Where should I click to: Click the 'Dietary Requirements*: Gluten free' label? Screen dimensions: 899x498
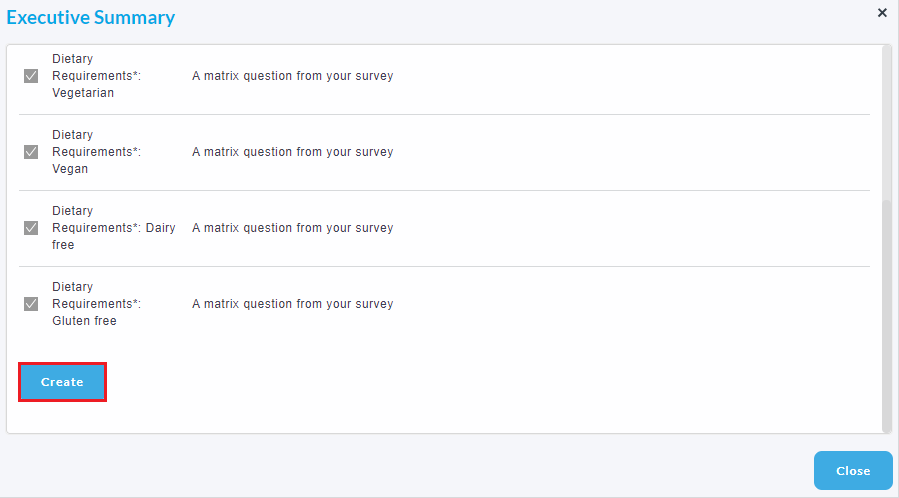[96, 304]
